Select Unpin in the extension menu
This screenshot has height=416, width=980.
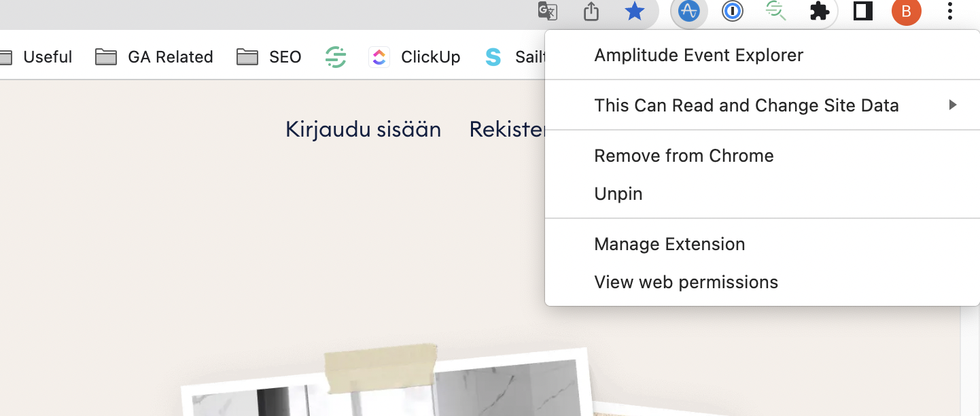pyautogui.click(x=763, y=194)
